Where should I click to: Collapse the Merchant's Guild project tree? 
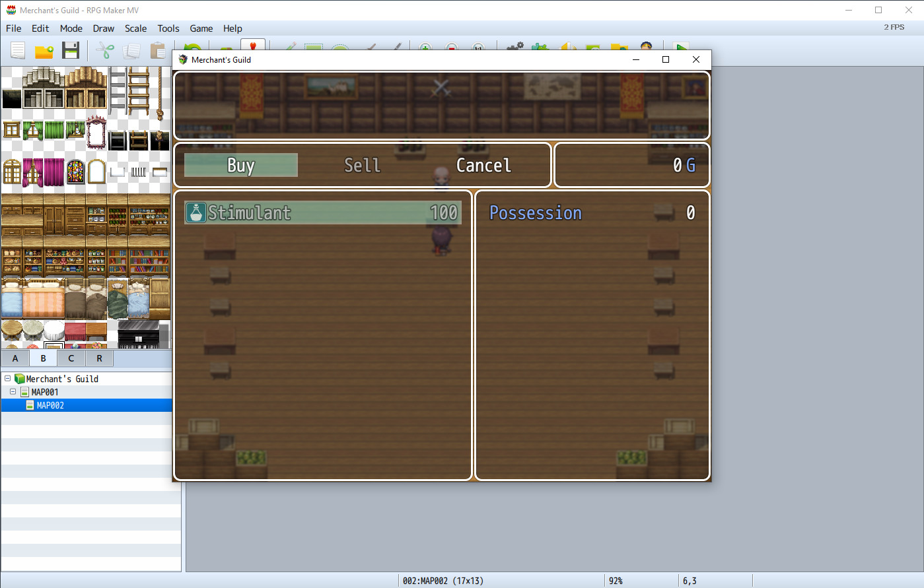tap(7, 379)
